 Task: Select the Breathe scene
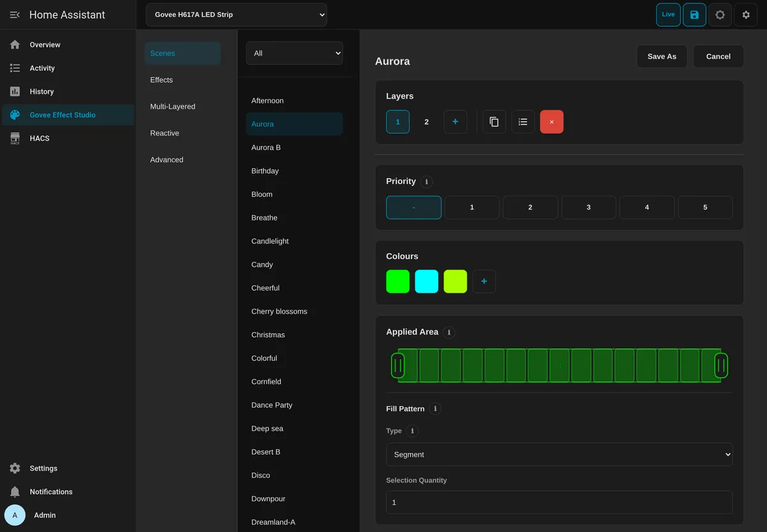tap(295, 218)
